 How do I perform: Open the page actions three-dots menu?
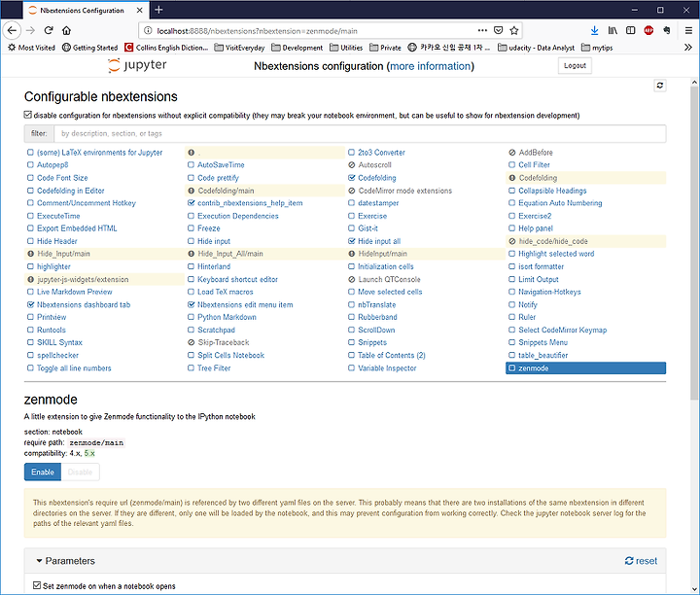482,30
